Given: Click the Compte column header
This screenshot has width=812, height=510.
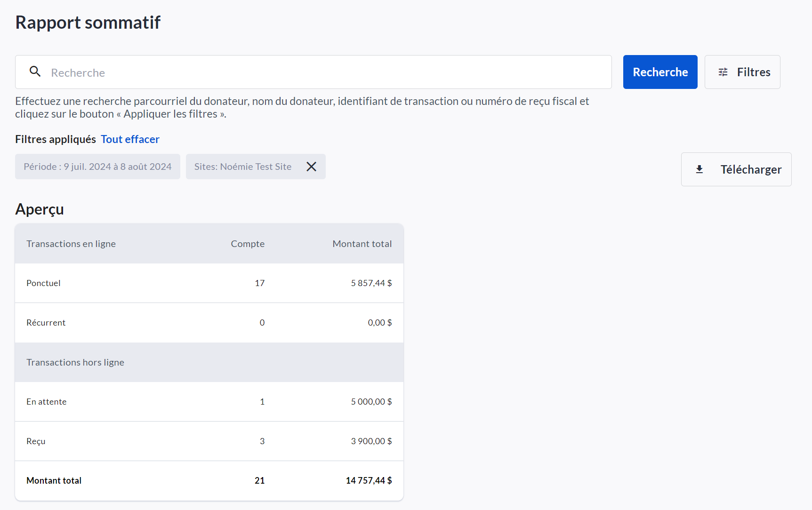Looking at the screenshot, I should click(248, 244).
